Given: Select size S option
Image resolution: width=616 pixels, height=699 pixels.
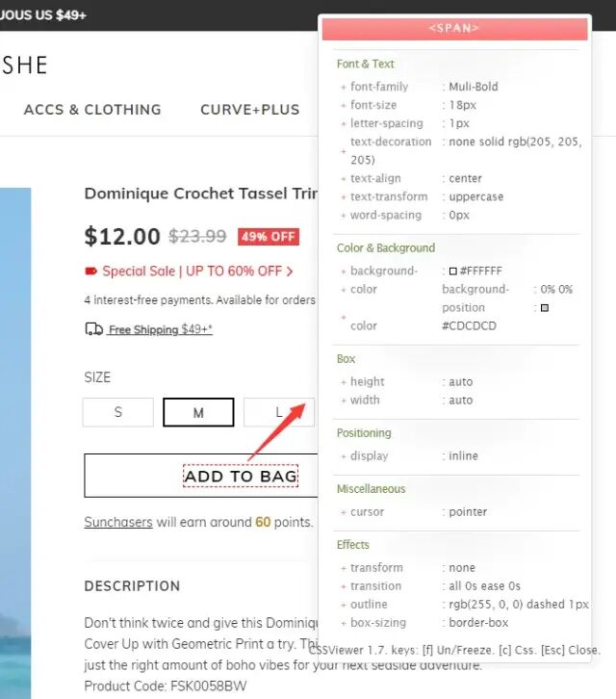Looking at the screenshot, I should (118, 412).
